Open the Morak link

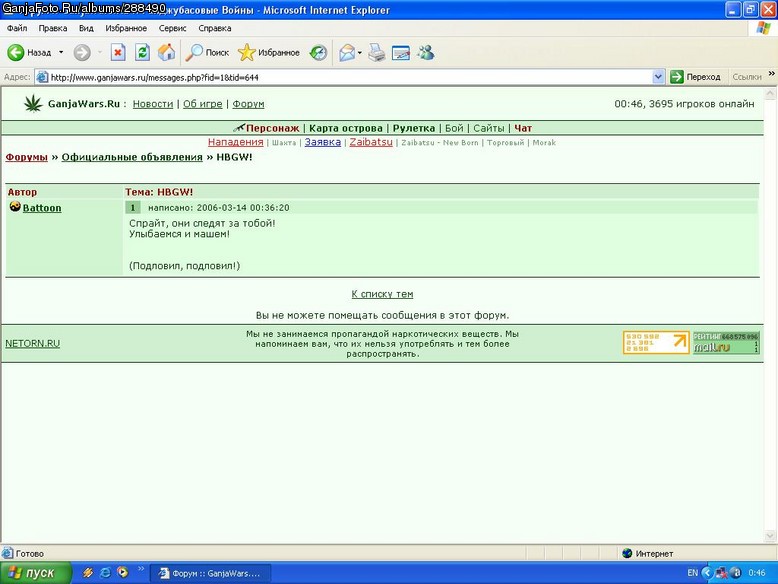coord(544,142)
